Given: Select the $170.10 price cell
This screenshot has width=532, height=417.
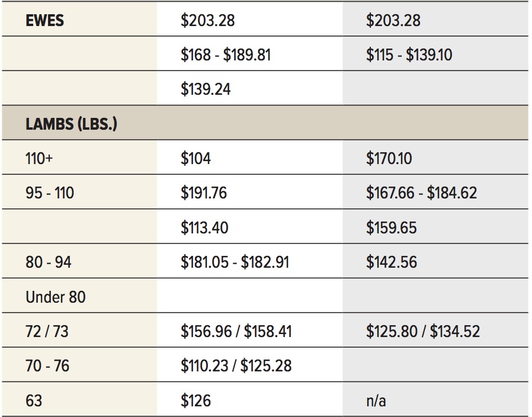Looking at the screenshot, I should tap(389, 159).
